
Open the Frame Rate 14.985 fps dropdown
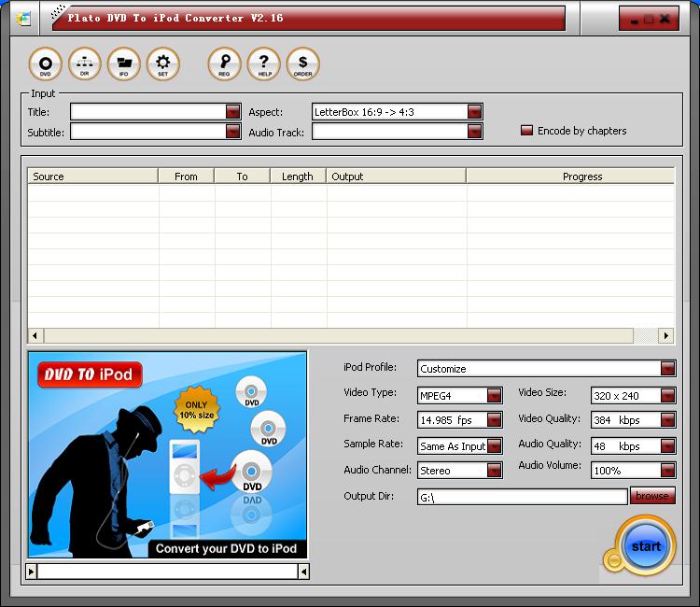coord(494,420)
